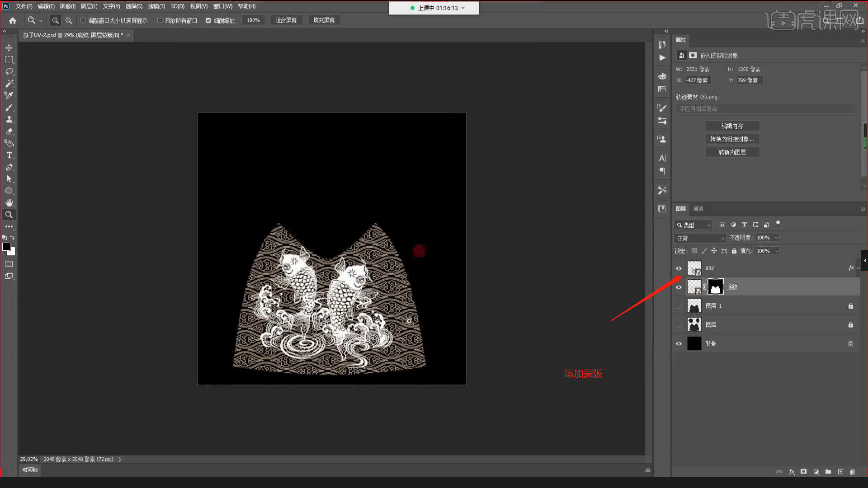Open the layer filter type dropdown
Image resolution: width=868 pixels, height=488 pixels.
tap(693, 225)
